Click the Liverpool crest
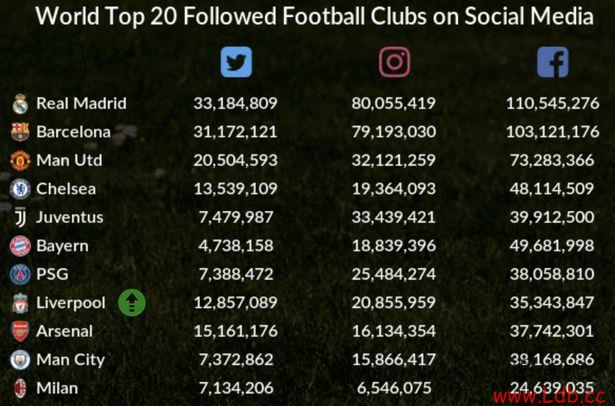 [20, 303]
